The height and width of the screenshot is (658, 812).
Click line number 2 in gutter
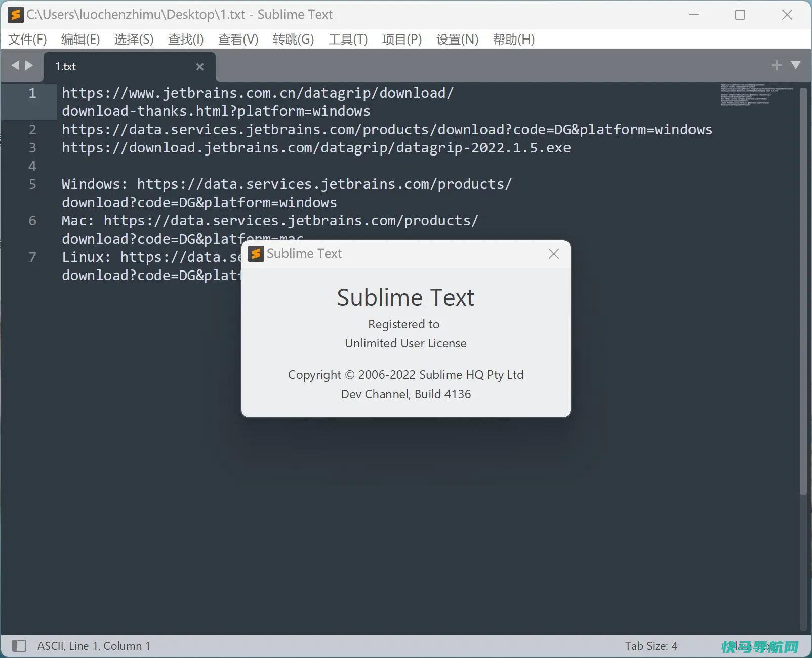tap(32, 130)
